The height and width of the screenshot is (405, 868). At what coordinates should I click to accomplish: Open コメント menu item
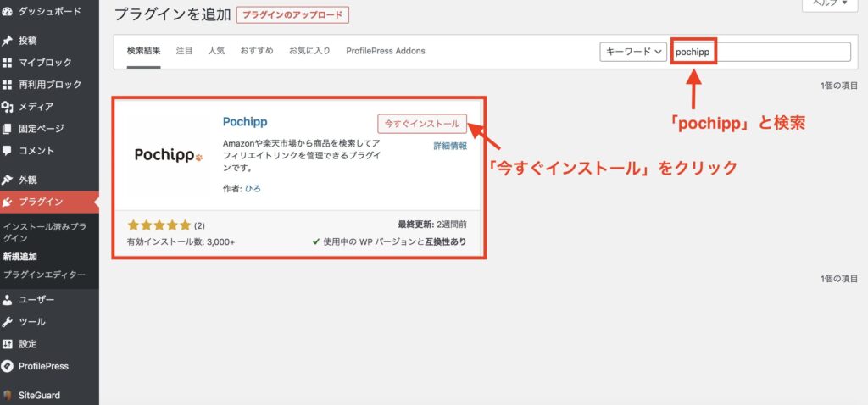point(36,151)
